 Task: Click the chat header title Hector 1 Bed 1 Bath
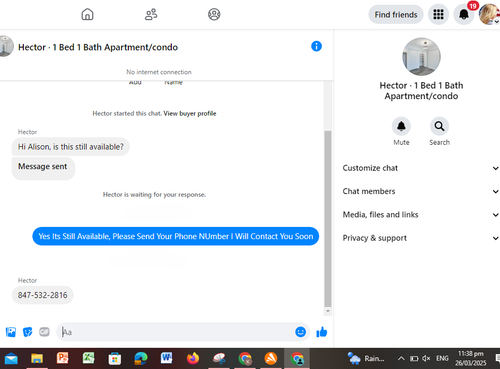[x=98, y=47]
